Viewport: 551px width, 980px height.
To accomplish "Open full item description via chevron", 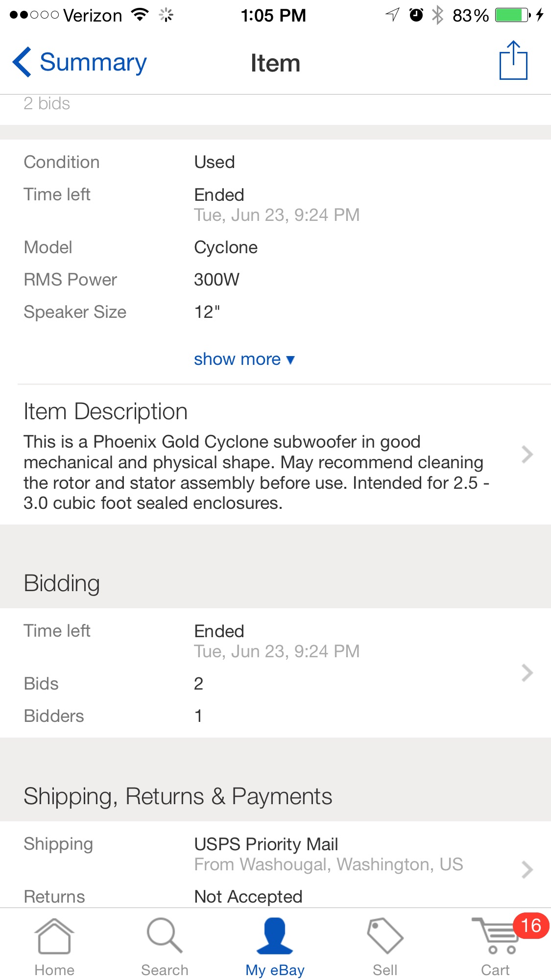I will point(527,454).
